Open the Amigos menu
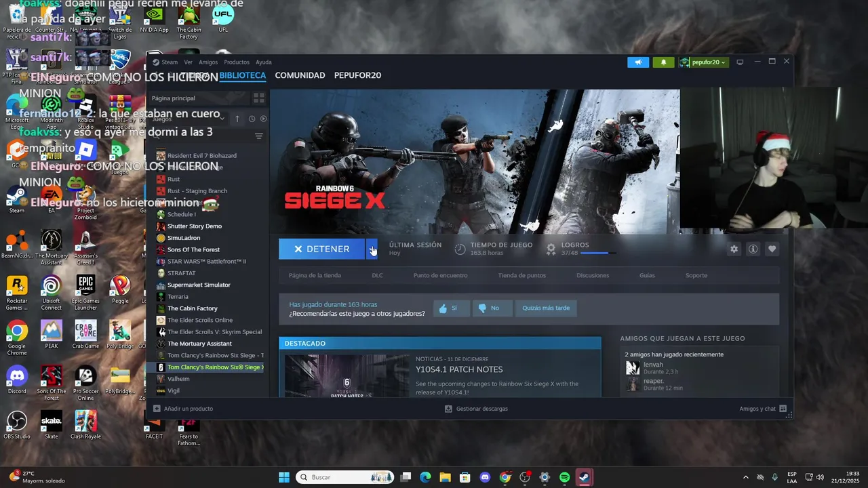 (x=208, y=62)
